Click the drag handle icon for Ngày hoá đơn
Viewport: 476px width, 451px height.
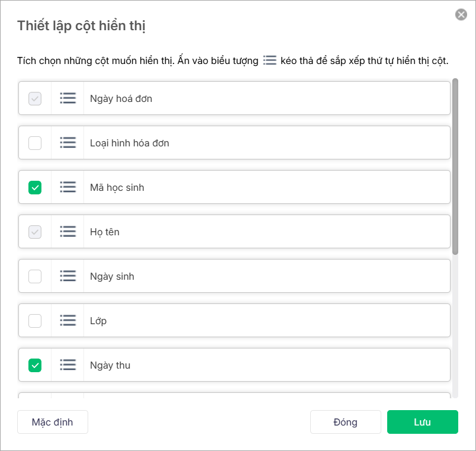tap(68, 98)
